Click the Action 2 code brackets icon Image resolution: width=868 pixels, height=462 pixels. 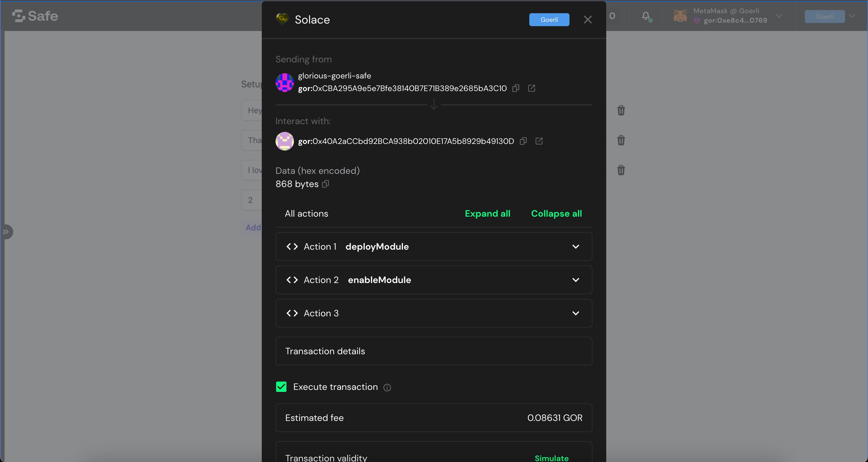(292, 280)
